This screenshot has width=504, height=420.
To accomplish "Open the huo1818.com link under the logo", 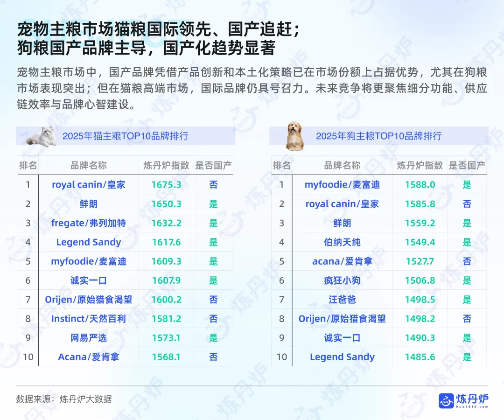I will pos(472,406).
